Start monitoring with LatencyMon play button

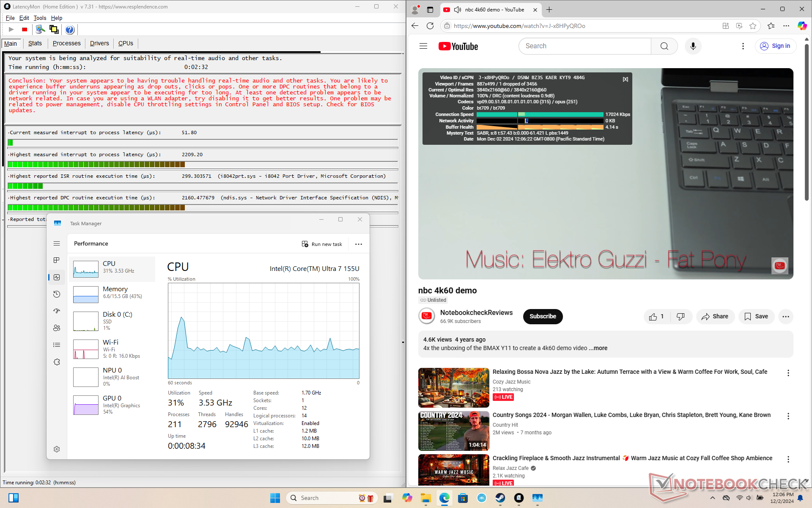click(11, 29)
